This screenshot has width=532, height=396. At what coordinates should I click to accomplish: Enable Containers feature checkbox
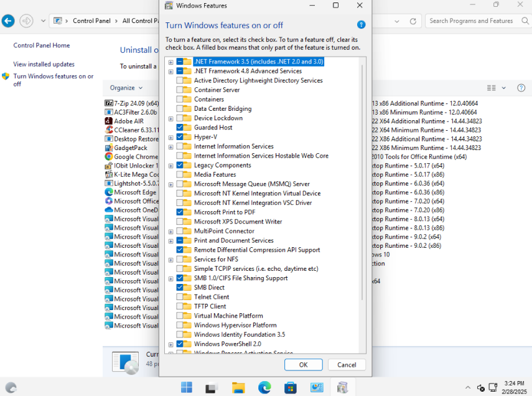(179, 99)
